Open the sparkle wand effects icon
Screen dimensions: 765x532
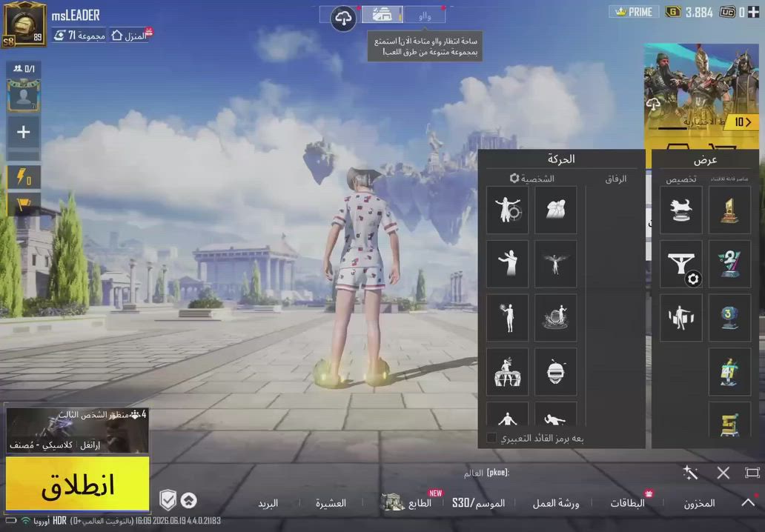click(x=690, y=473)
